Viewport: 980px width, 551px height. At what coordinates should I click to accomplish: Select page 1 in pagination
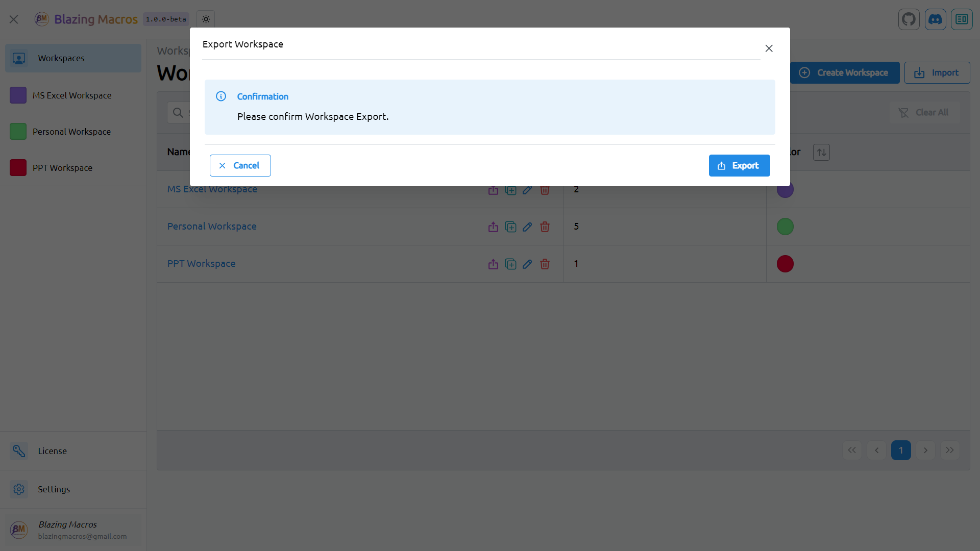point(901,450)
